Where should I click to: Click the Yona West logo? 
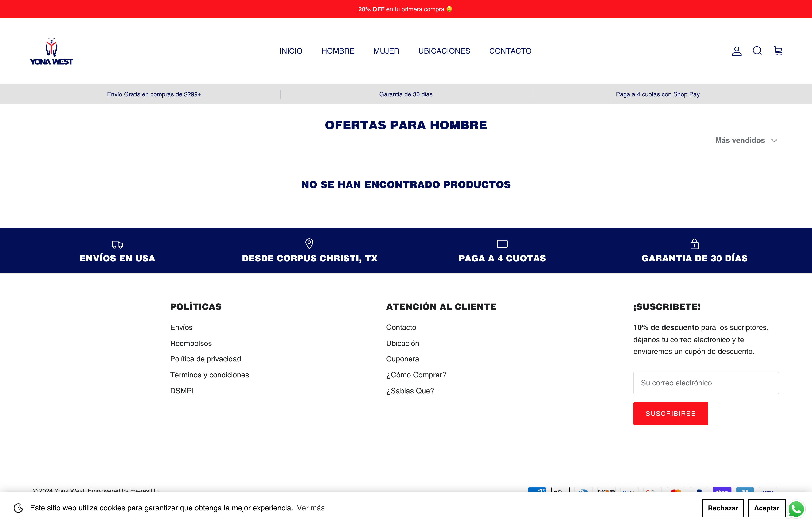(51, 51)
